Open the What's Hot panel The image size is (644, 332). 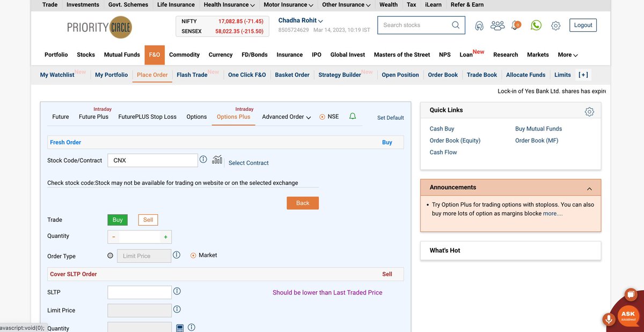pyautogui.click(x=510, y=250)
